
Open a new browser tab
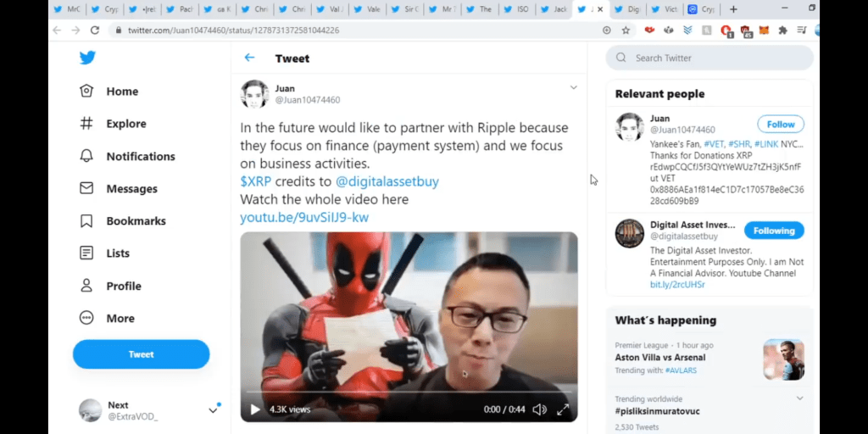pyautogui.click(x=733, y=9)
